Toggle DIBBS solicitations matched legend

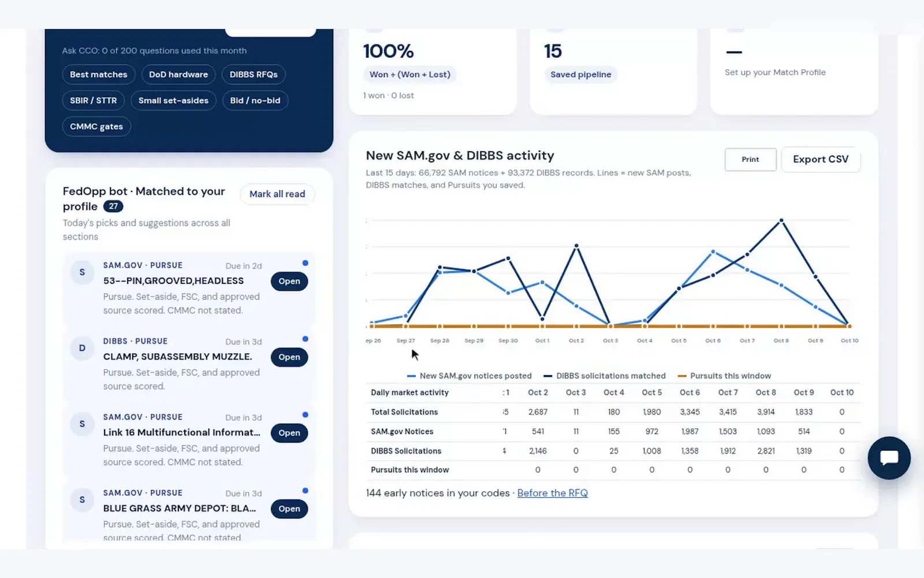coord(605,376)
